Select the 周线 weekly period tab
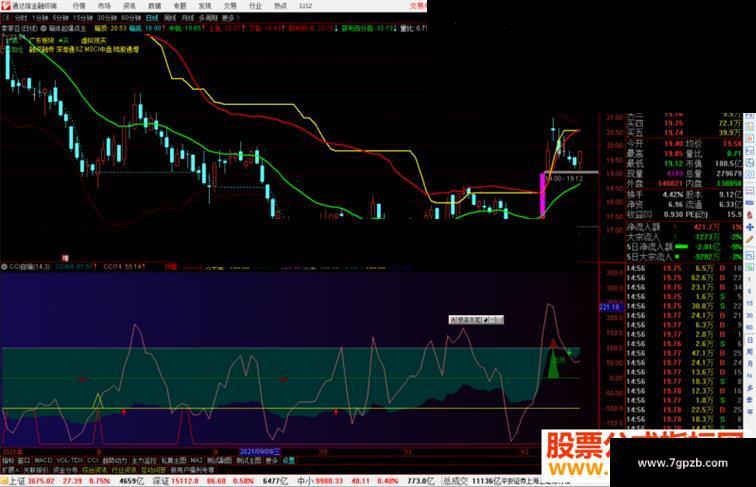This screenshot has width=756, height=487. click(170, 18)
